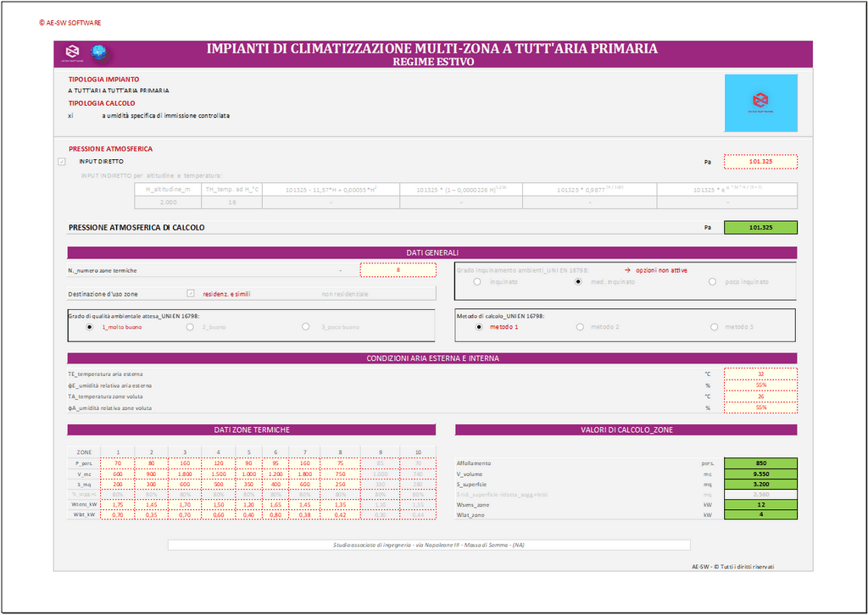The image size is (868, 615).
Task: Choose the 3_poco buono quality option
Action: 305,327
